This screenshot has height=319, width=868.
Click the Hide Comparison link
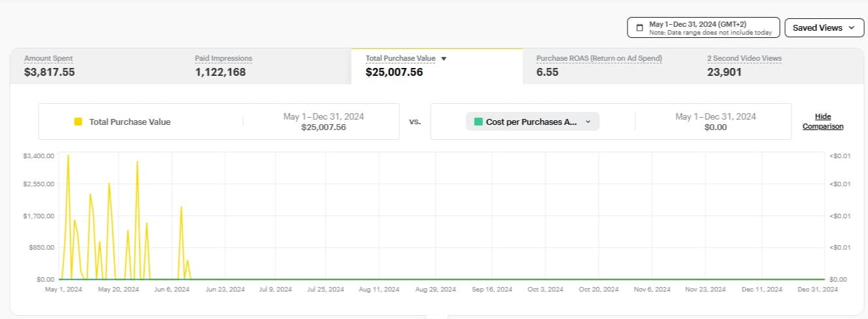pyautogui.click(x=823, y=121)
